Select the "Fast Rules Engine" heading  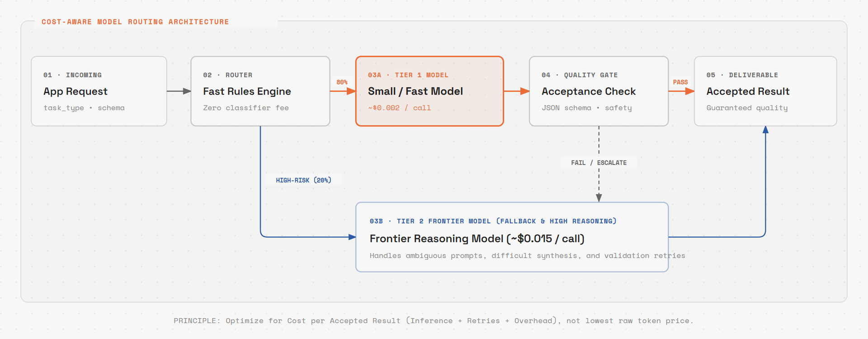pos(247,91)
